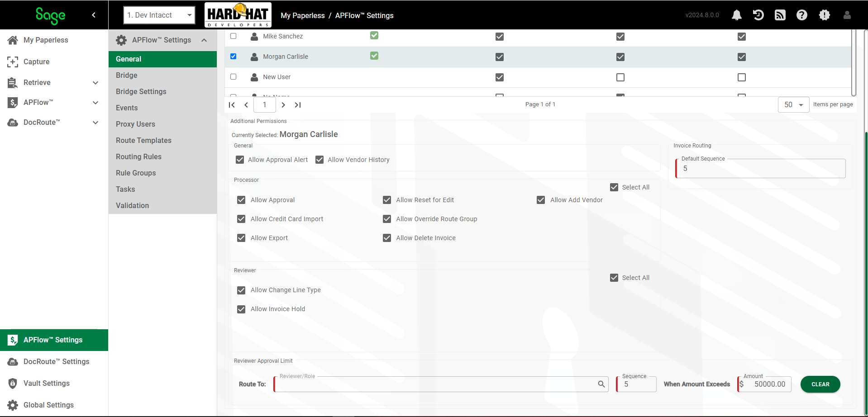Image resolution: width=868 pixels, height=417 pixels.
Task: Uncheck Allow Invoice Hold
Action: [x=241, y=309]
